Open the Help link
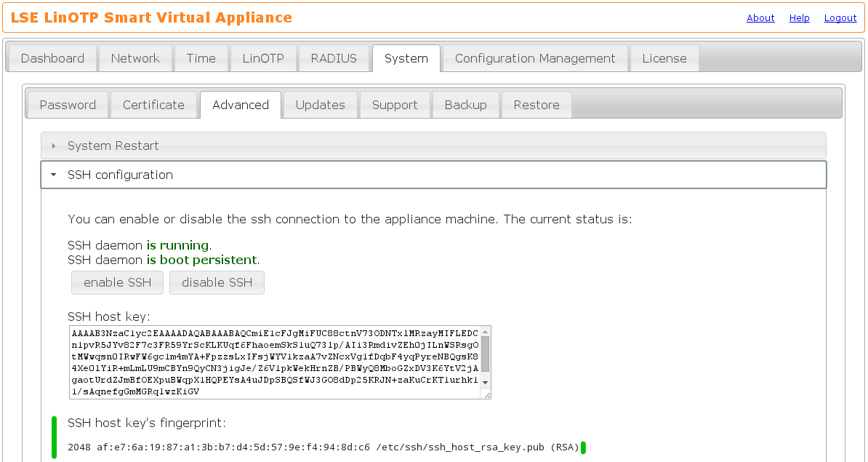The image size is (868, 462). (x=799, y=18)
